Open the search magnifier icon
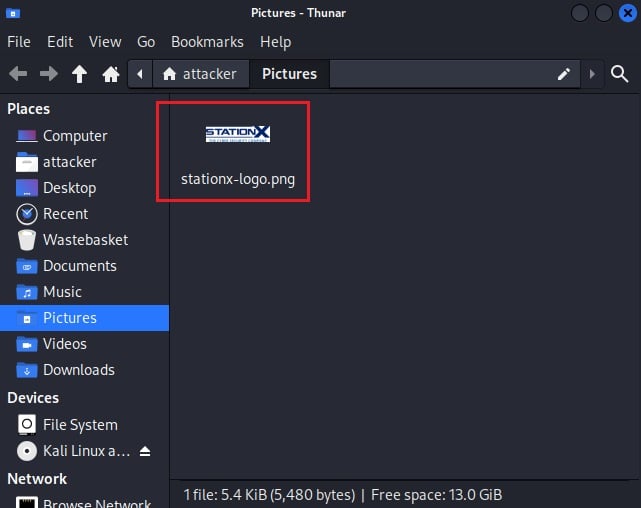This screenshot has width=641, height=508. [x=619, y=74]
